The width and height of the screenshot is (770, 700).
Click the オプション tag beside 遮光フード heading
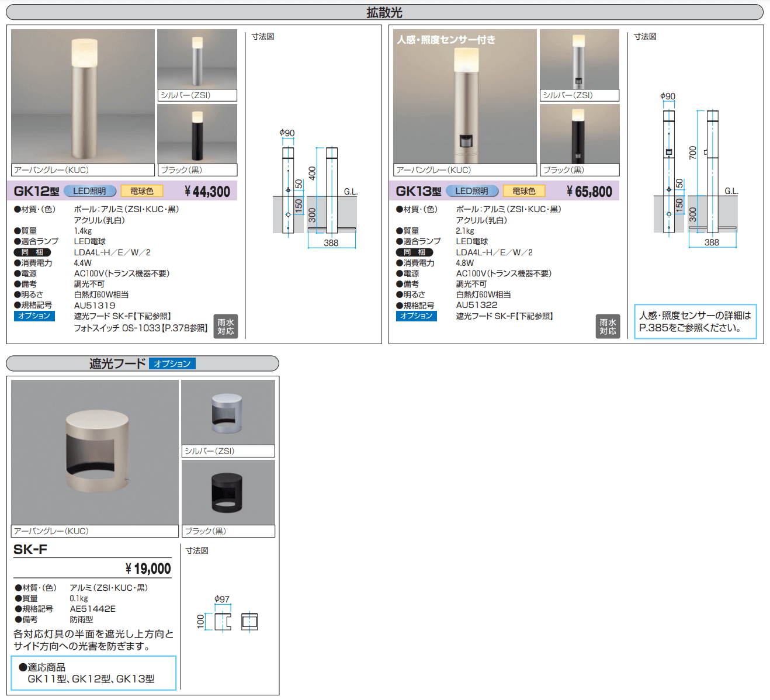point(172,363)
